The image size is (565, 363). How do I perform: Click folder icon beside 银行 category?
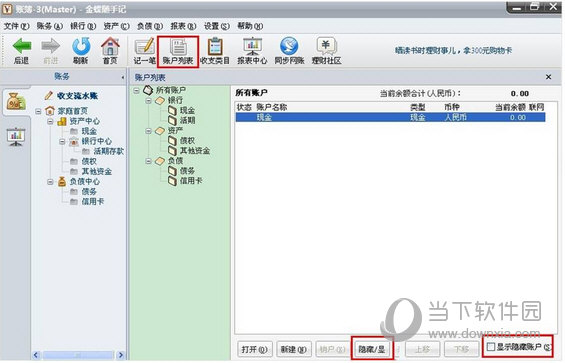[x=160, y=101]
